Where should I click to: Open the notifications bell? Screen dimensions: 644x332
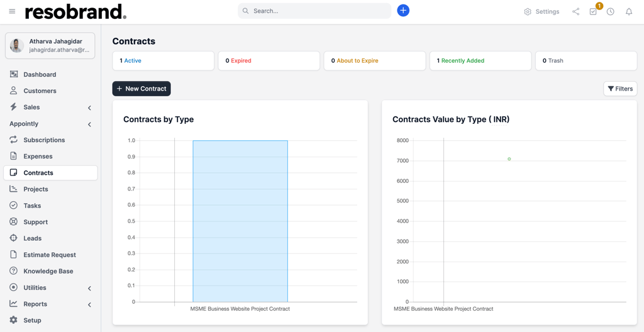coord(628,11)
